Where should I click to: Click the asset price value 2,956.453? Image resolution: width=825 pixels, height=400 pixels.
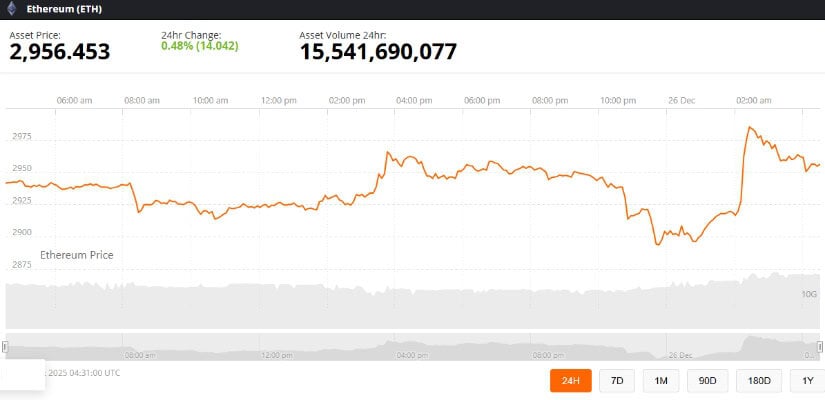[x=60, y=52]
